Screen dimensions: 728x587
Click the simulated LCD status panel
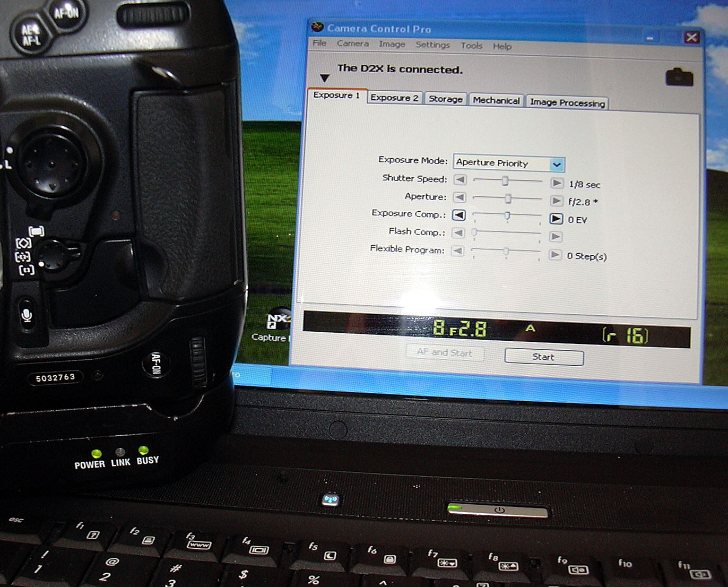tap(497, 330)
